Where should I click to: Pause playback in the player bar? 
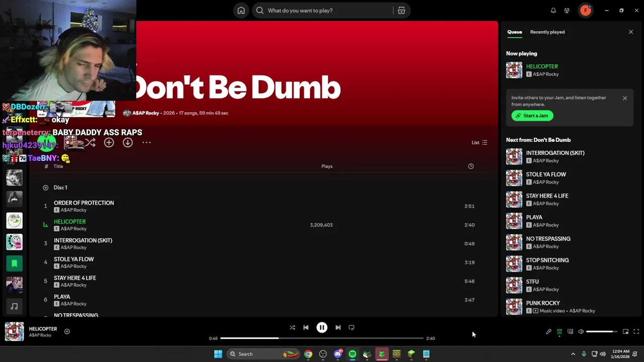tap(322, 327)
